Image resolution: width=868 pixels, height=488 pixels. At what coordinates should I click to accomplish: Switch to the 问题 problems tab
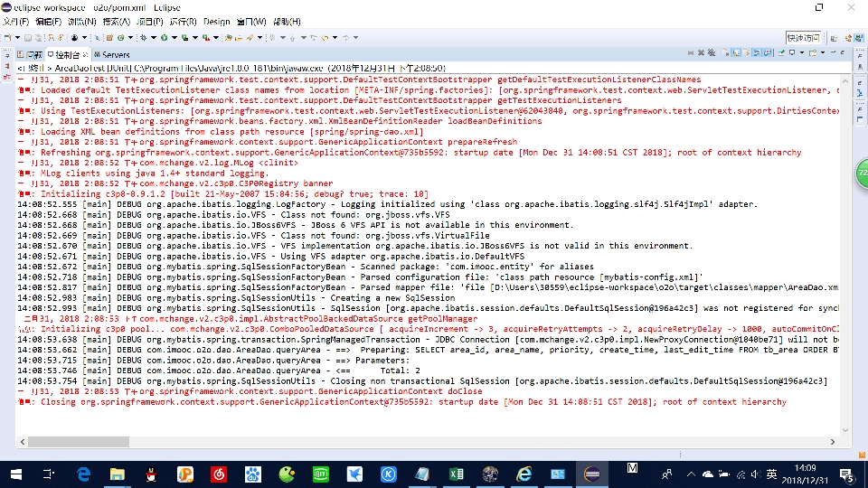click(x=30, y=55)
